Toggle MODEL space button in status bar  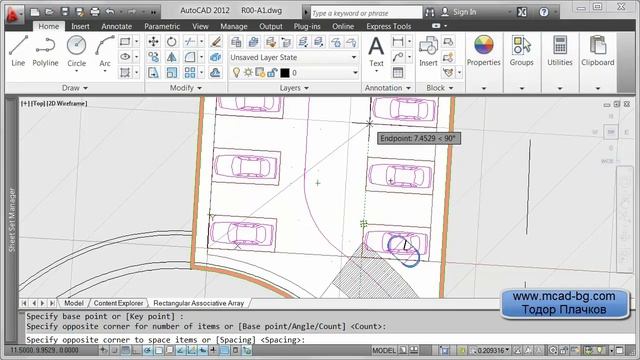tap(384, 350)
